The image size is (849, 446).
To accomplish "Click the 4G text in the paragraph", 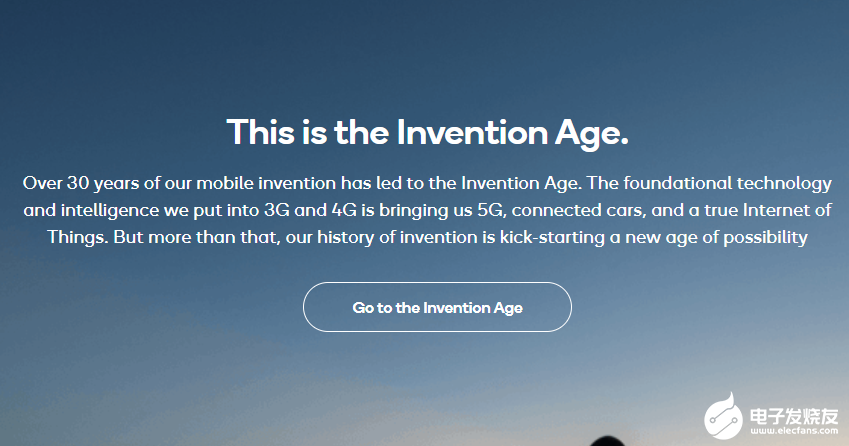I will pos(344,210).
